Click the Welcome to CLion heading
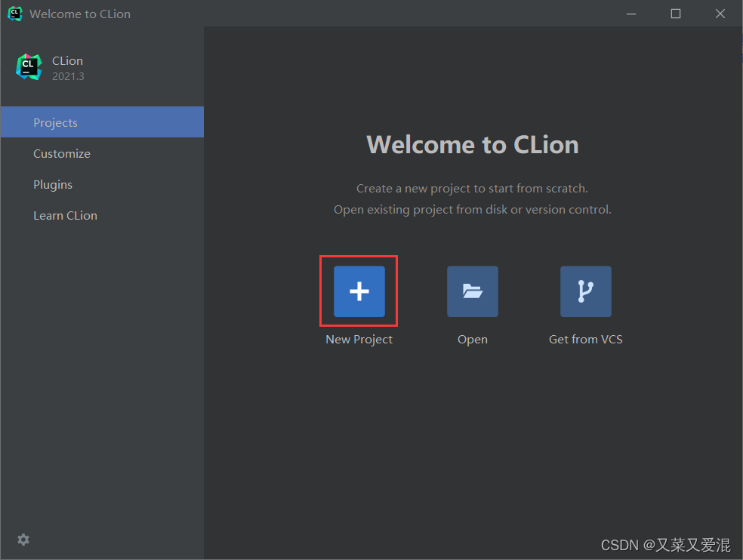The height and width of the screenshot is (560, 743). pos(473,145)
